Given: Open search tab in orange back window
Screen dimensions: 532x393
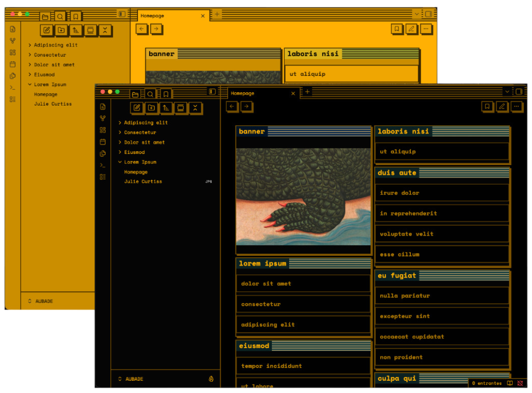Looking at the screenshot, I should (x=60, y=16).
